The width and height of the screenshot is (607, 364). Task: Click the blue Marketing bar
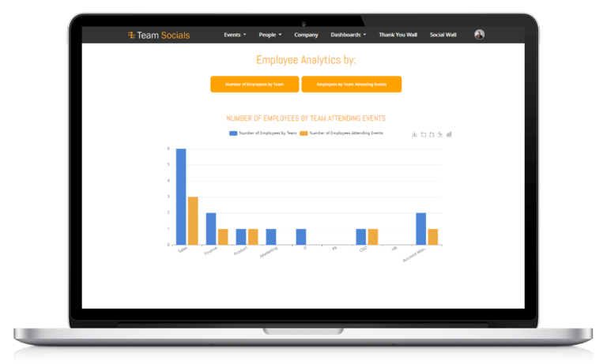pos(271,237)
